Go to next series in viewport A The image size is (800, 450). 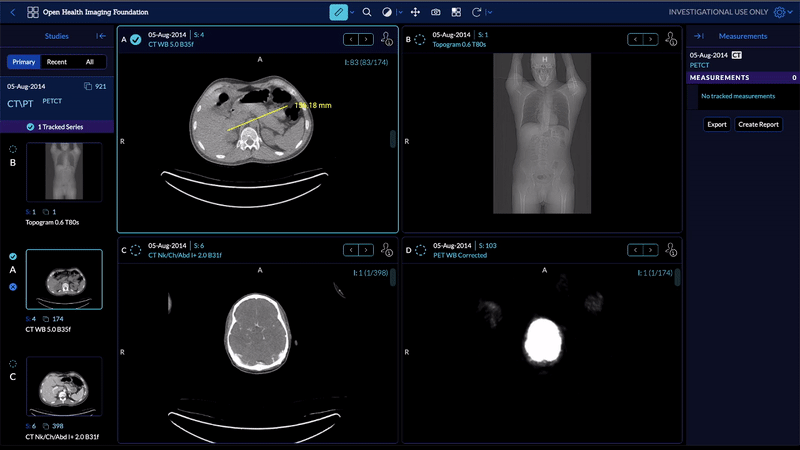tap(366, 39)
